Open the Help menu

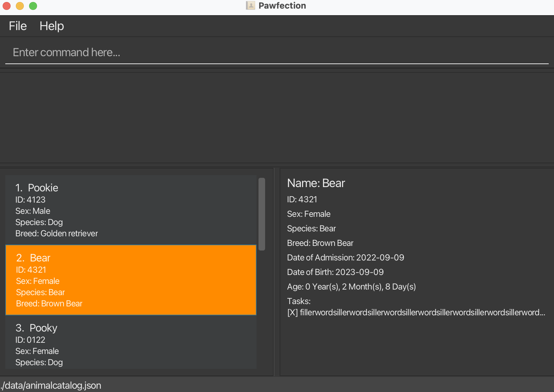[52, 26]
